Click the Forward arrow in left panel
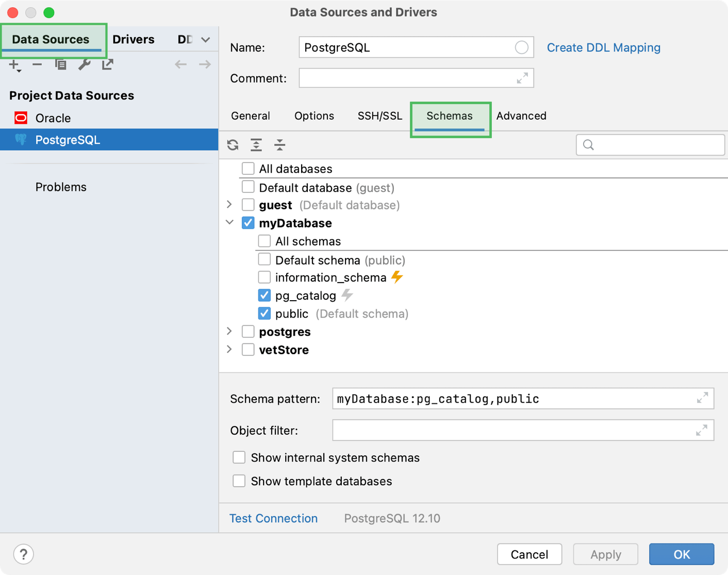This screenshot has width=728, height=575. (x=205, y=64)
